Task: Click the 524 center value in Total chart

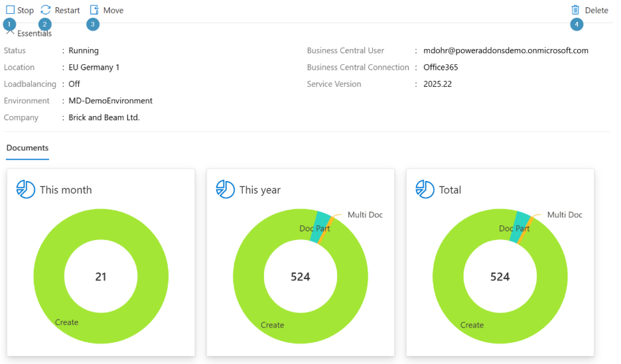Action: point(500,276)
